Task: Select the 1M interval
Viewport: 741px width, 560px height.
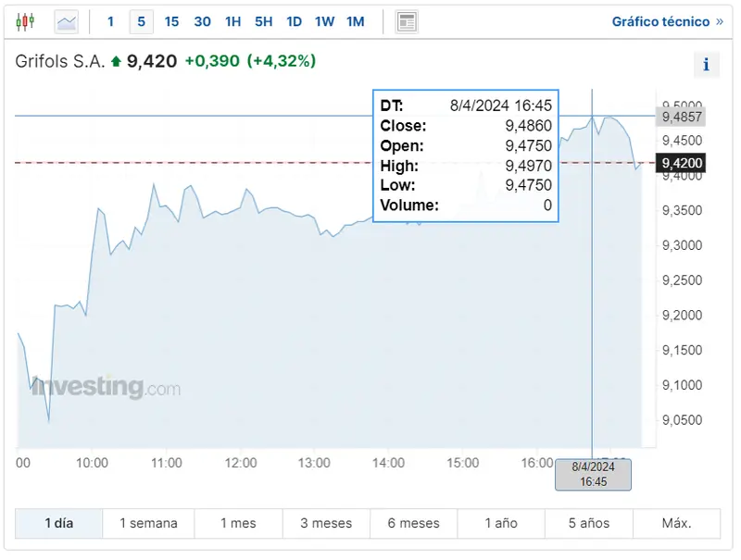Action: (355, 20)
